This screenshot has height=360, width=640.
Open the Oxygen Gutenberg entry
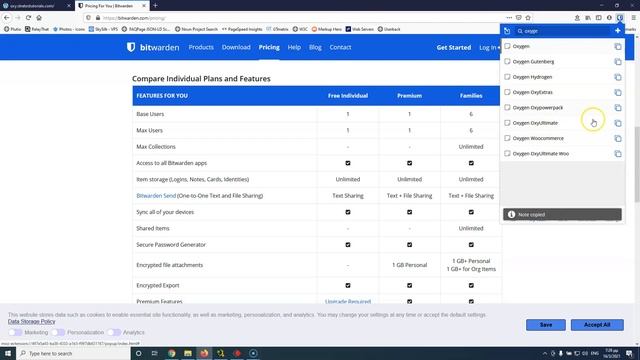[533, 62]
